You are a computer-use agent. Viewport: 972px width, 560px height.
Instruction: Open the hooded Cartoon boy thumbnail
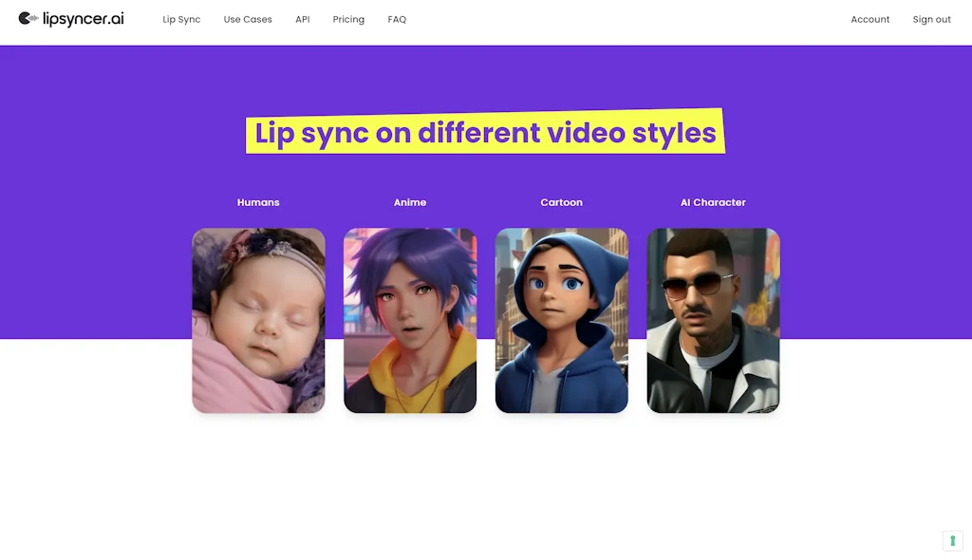[561, 319]
